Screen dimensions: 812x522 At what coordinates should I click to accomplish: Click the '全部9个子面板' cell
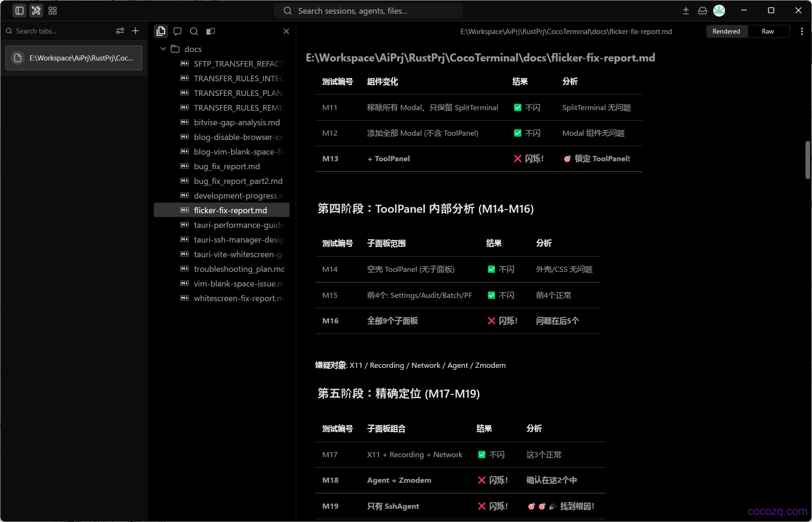click(392, 321)
